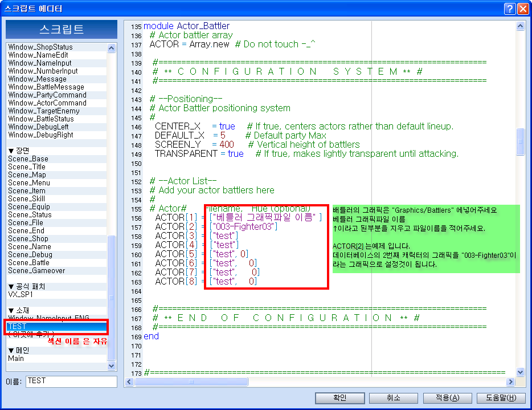Image resolution: width=532 pixels, height=410 pixels.
Task: Close the script editor window
Action: (x=523, y=9)
